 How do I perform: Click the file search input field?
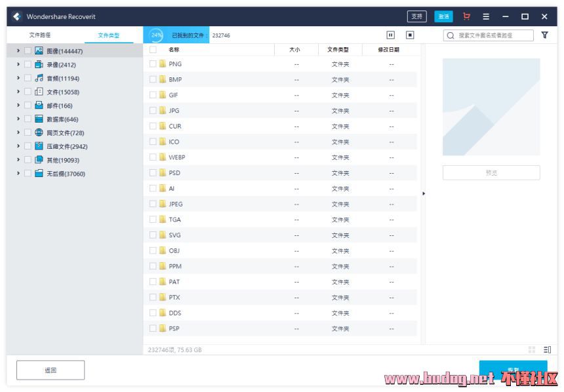[x=489, y=35]
